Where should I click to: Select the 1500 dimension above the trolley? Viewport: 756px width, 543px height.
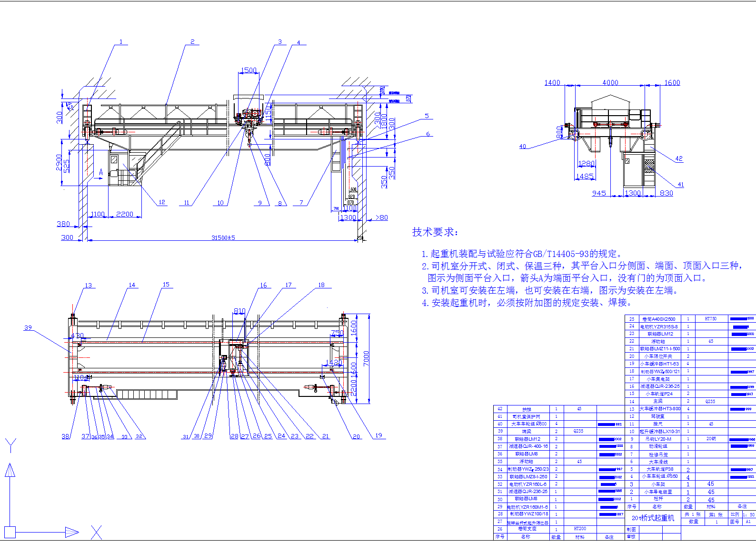pos(249,70)
